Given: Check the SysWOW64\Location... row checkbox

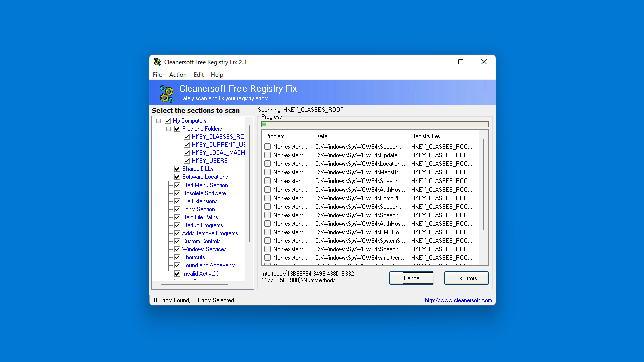Looking at the screenshot, I should 267,164.
